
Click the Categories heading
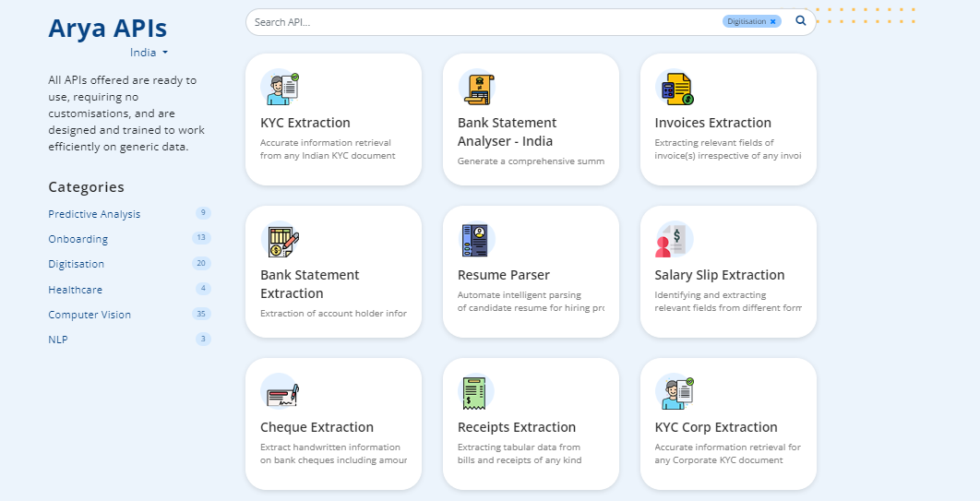(x=86, y=186)
